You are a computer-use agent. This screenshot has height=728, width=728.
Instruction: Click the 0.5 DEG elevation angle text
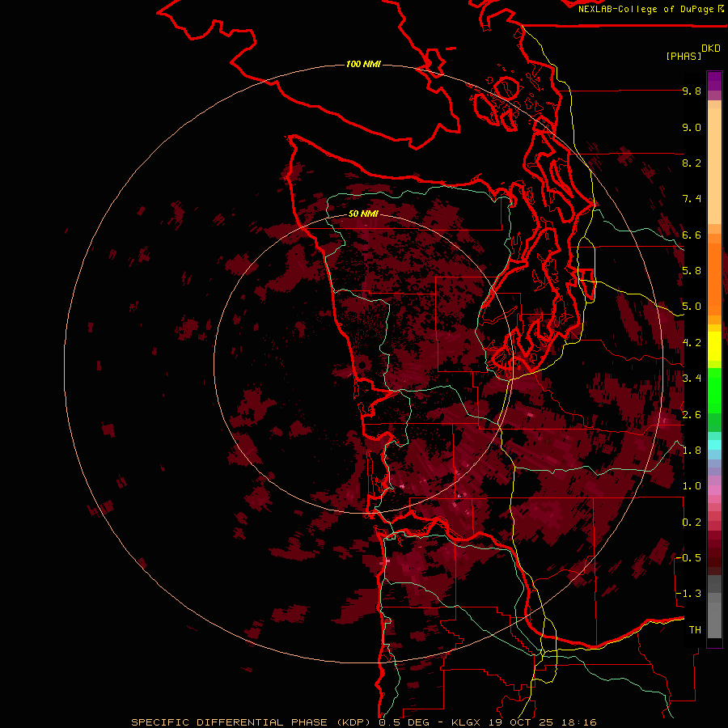(404, 722)
